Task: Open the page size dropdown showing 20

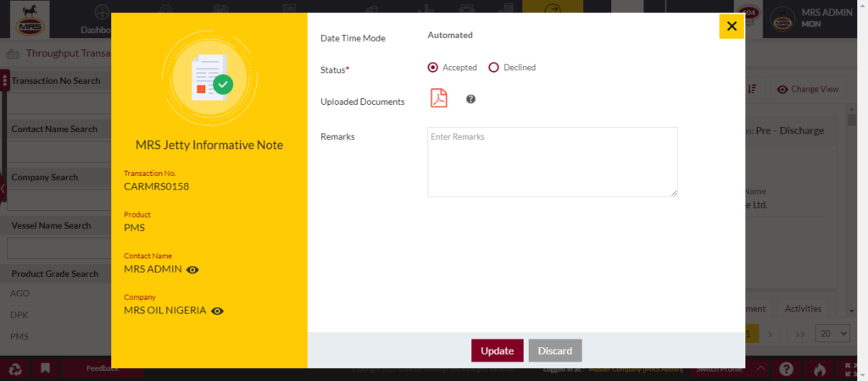Action: pos(832,334)
